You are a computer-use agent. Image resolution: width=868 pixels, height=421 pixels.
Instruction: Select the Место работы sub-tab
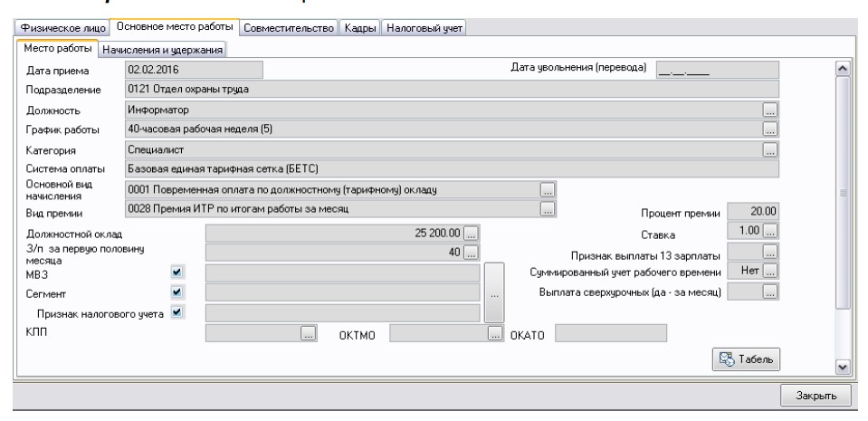tap(58, 48)
